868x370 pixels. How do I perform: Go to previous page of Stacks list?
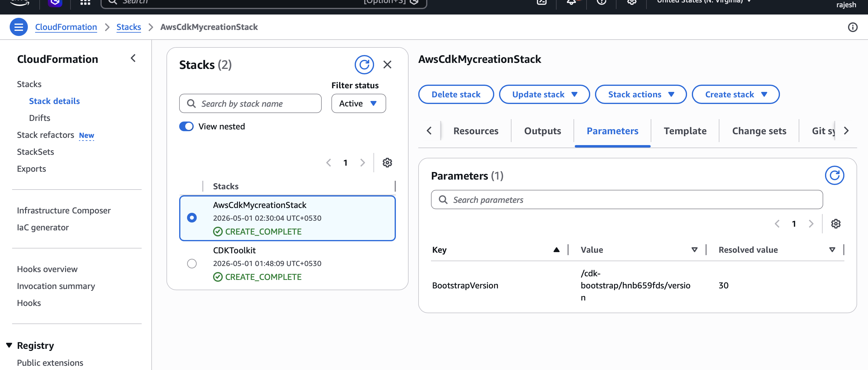pos(329,163)
